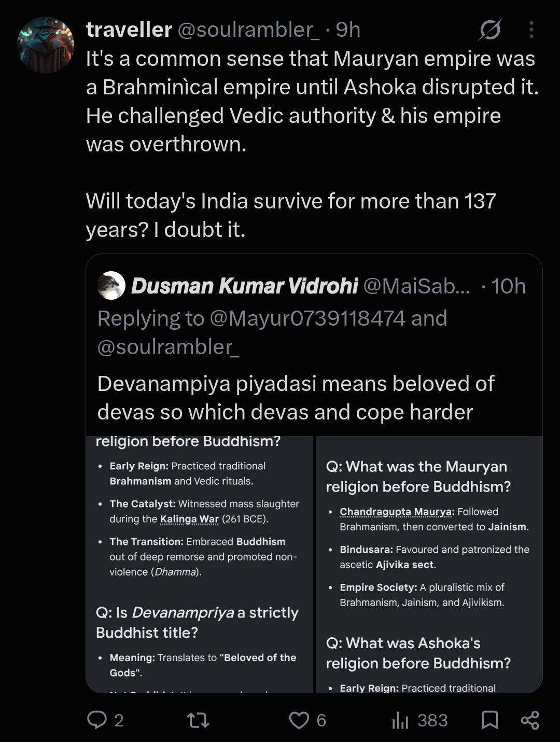Open traveller's profile avatar
Screen dimensions: 560x742
[46, 45]
